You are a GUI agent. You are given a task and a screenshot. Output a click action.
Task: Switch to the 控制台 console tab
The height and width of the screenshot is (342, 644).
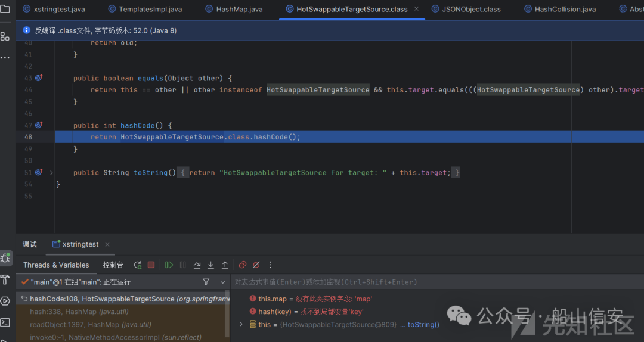point(113,265)
